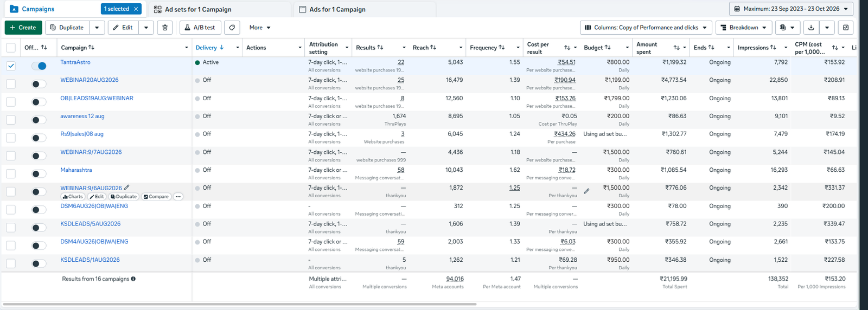Viewport: 868px width, 310px height.
Task: Switch on Rs9|sales|08 aug toggle
Action: click(39, 138)
